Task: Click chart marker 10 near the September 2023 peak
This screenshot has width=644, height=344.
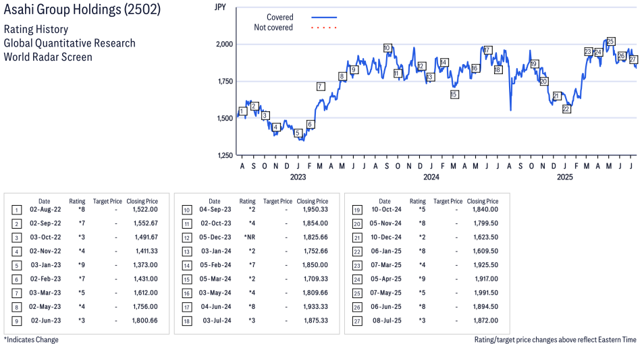Action: tap(387, 48)
